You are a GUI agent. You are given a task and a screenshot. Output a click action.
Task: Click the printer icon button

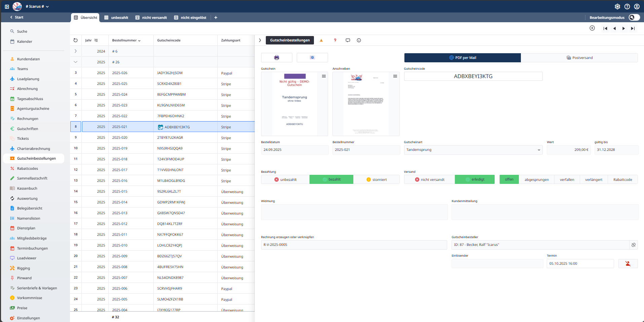(277, 58)
